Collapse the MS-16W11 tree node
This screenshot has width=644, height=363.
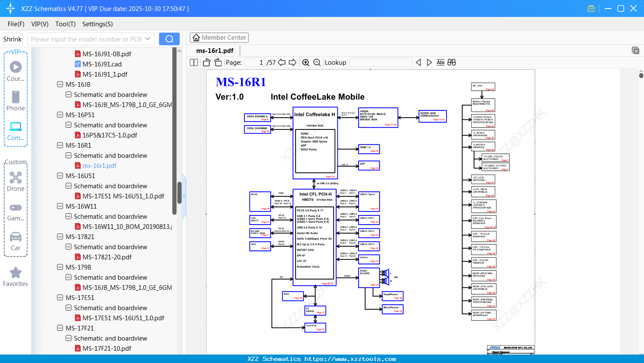[x=60, y=206]
